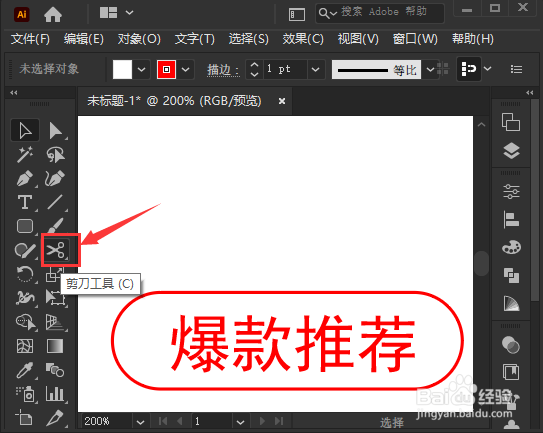Pick the Eyedropper tool
This screenshot has width=543, height=433.
click(x=25, y=370)
